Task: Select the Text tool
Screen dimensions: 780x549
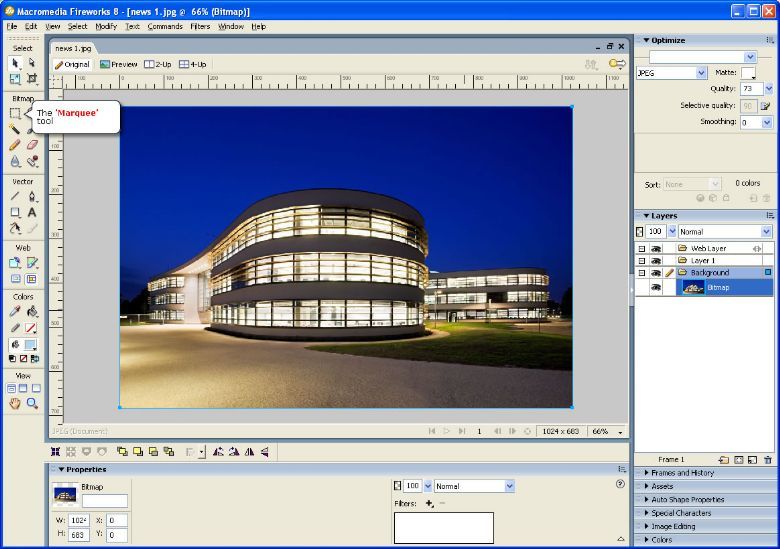Action: (x=32, y=212)
